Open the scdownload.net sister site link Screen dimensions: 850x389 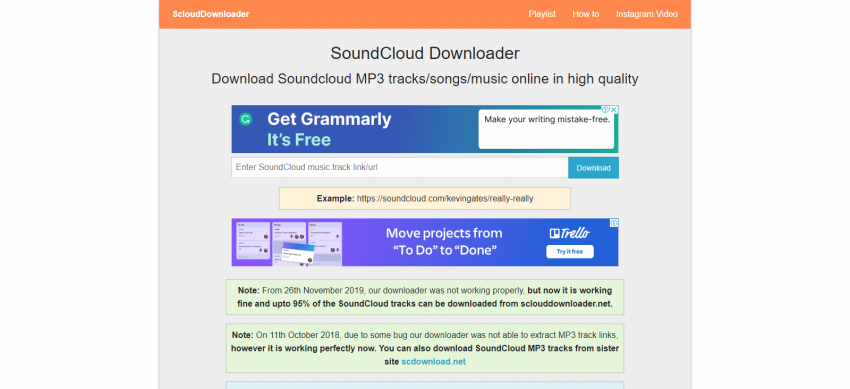(433, 361)
